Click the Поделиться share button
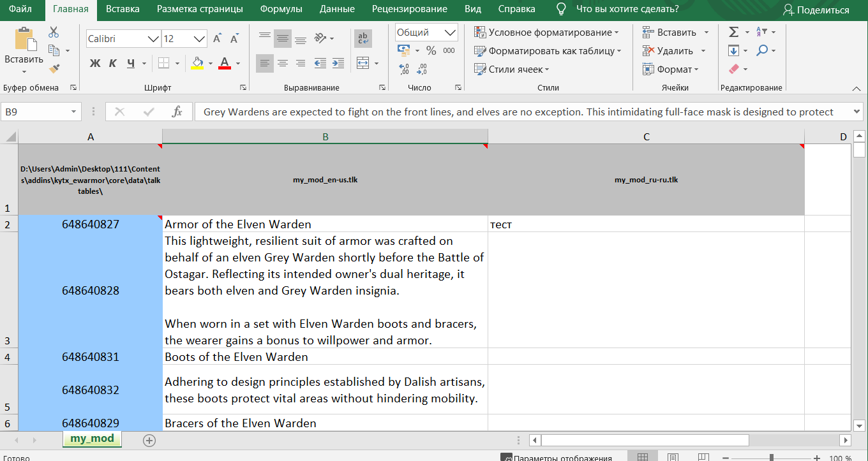This screenshot has width=868, height=461. [x=816, y=10]
